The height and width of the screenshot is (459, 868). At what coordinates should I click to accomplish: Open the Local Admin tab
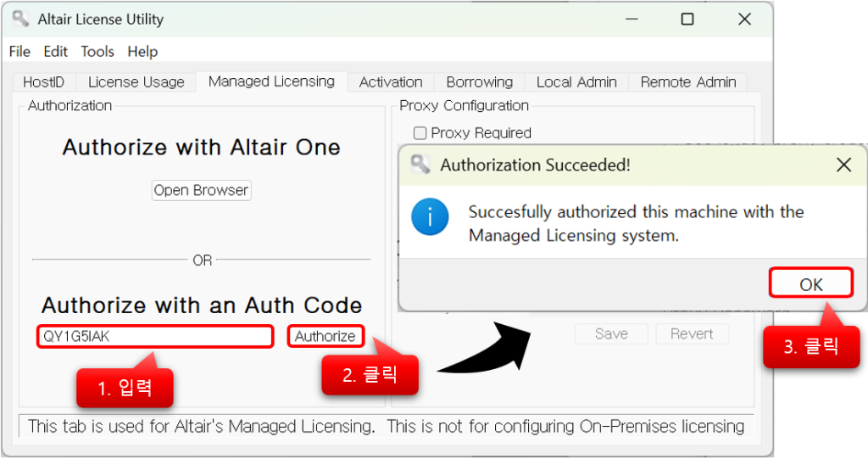click(576, 82)
